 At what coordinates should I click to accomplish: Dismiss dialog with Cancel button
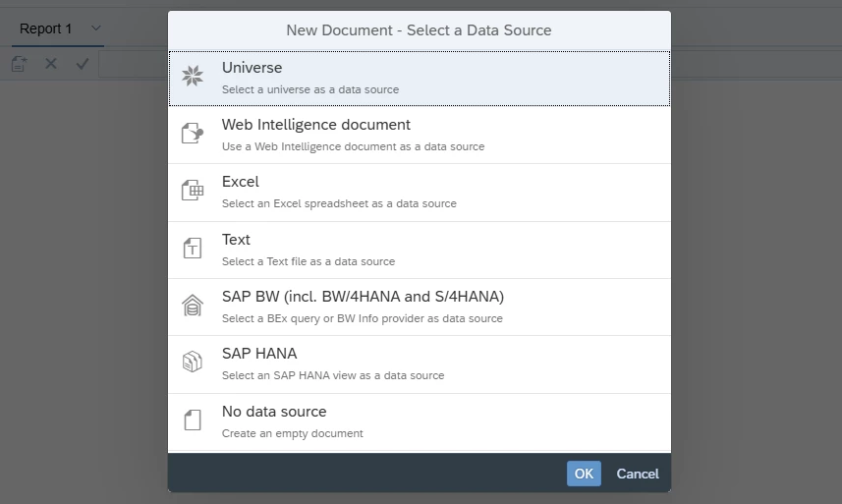click(x=638, y=474)
